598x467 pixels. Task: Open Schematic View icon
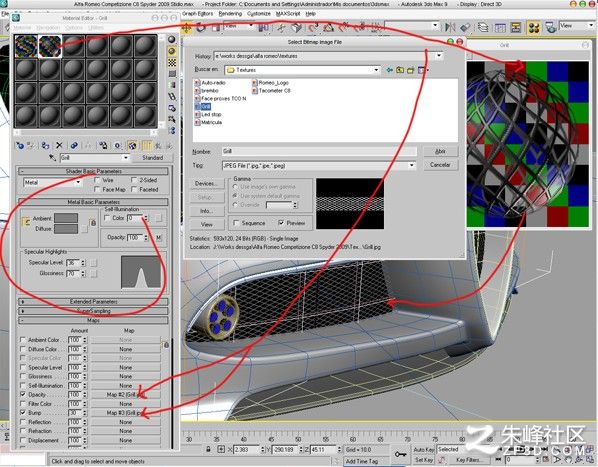516,27
